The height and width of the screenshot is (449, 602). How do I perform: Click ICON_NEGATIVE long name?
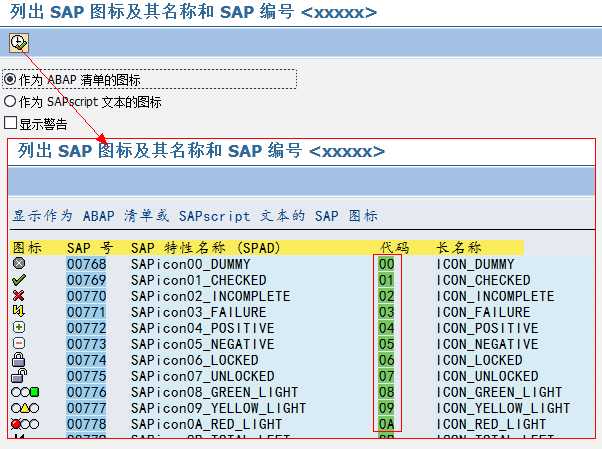[487, 344]
